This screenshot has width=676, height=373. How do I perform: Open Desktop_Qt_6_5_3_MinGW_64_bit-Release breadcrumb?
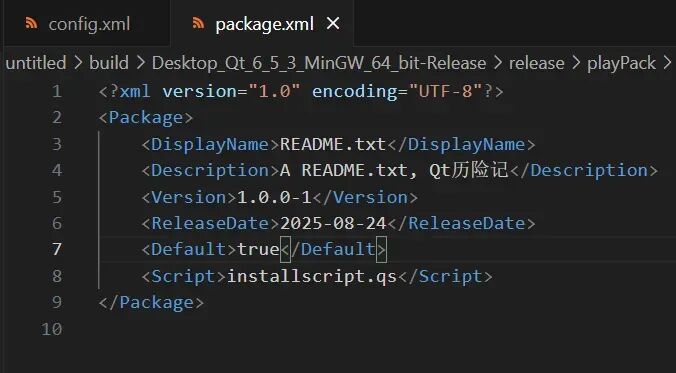(x=319, y=63)
